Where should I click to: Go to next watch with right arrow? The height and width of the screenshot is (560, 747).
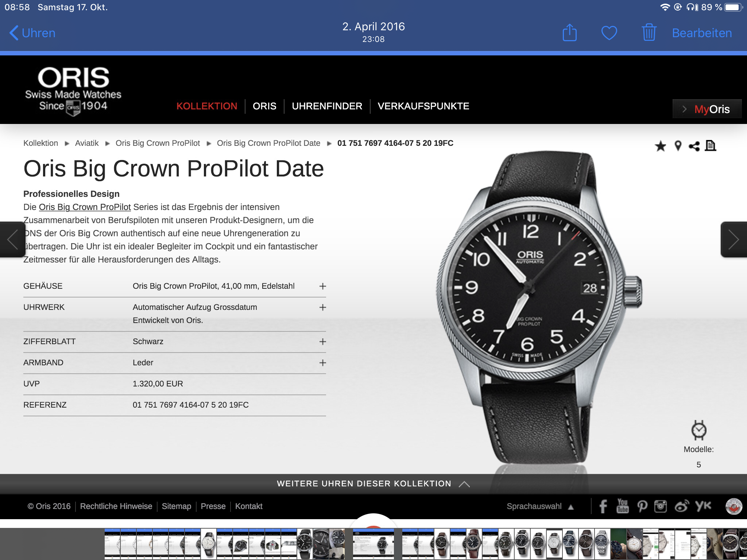coord(734,240)
